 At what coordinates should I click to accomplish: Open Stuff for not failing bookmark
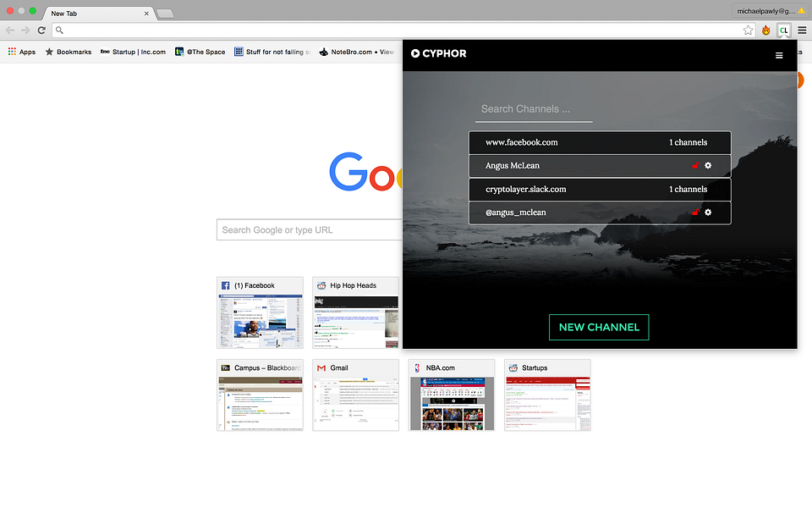[x=272, y=52]
